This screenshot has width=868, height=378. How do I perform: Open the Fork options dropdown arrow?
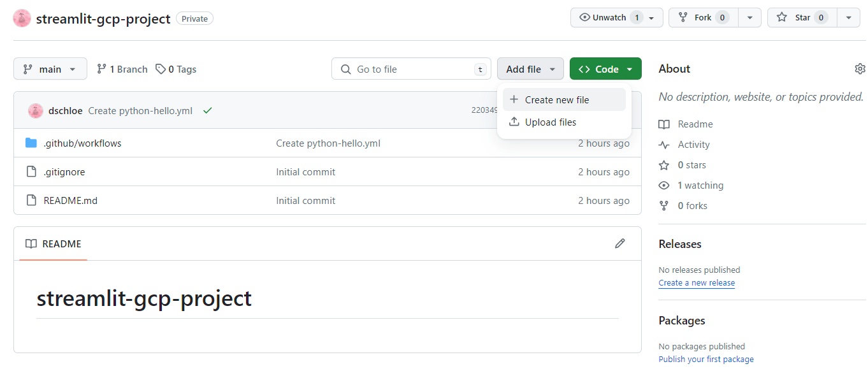tap(750, 17)
